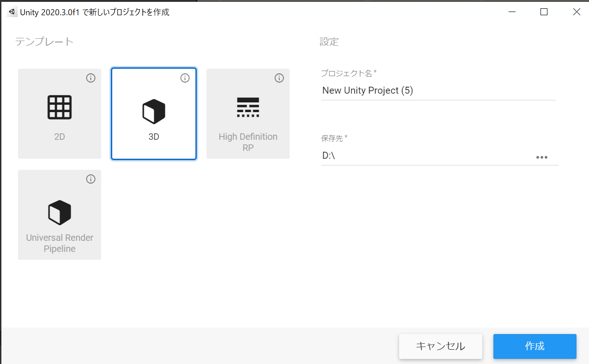Click the キャンセル cancel button
The height and width of the screenshot is (364, 589).
(441, 346)
